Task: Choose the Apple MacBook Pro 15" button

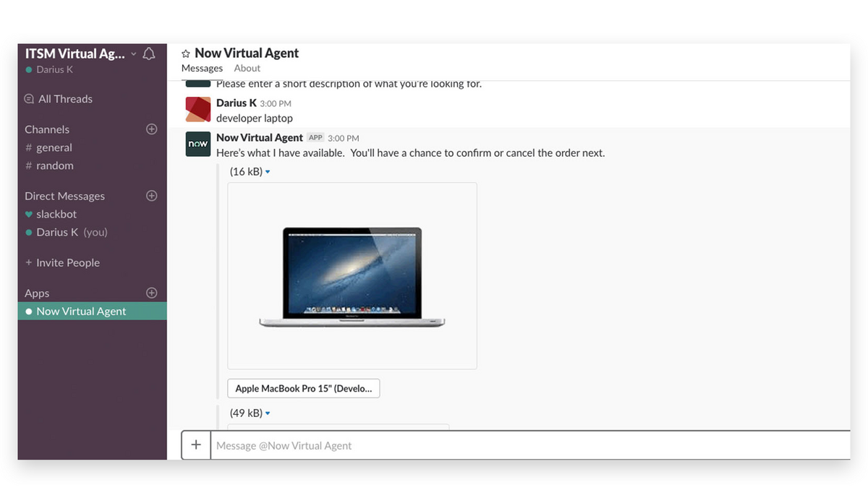Action: [x=304, y=388]
